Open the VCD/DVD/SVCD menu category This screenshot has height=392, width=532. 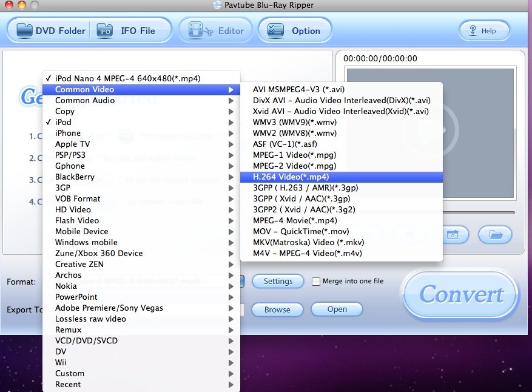pos(141,341)
